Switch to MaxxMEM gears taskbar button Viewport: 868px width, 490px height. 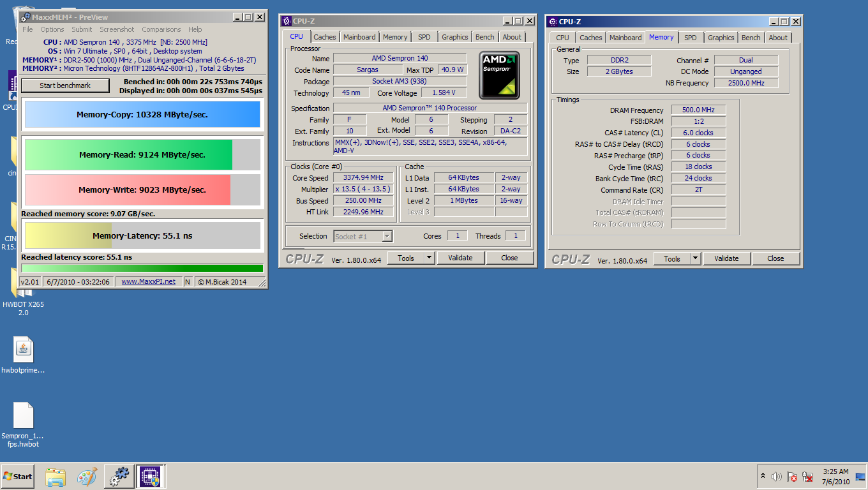tap(119, 477)
